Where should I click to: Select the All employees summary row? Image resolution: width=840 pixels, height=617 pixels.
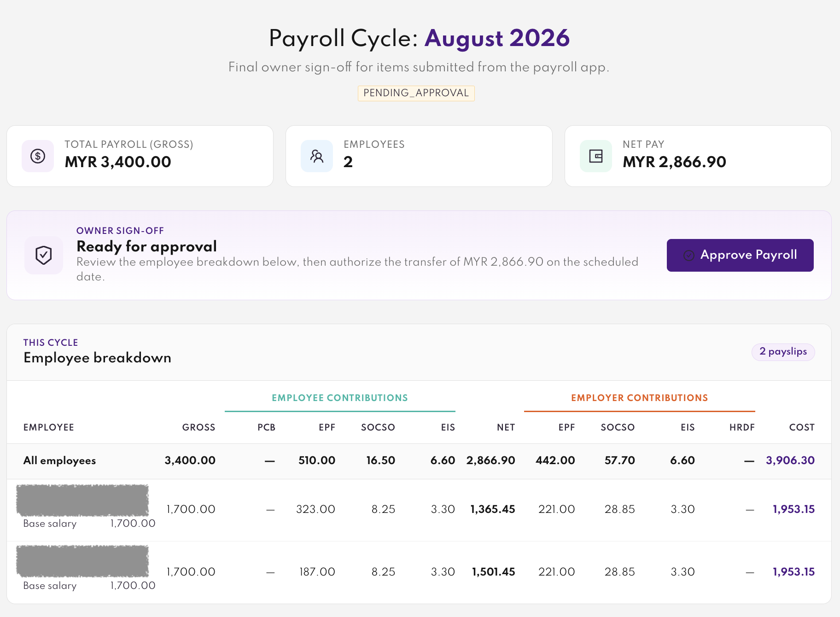coord(419,461)
